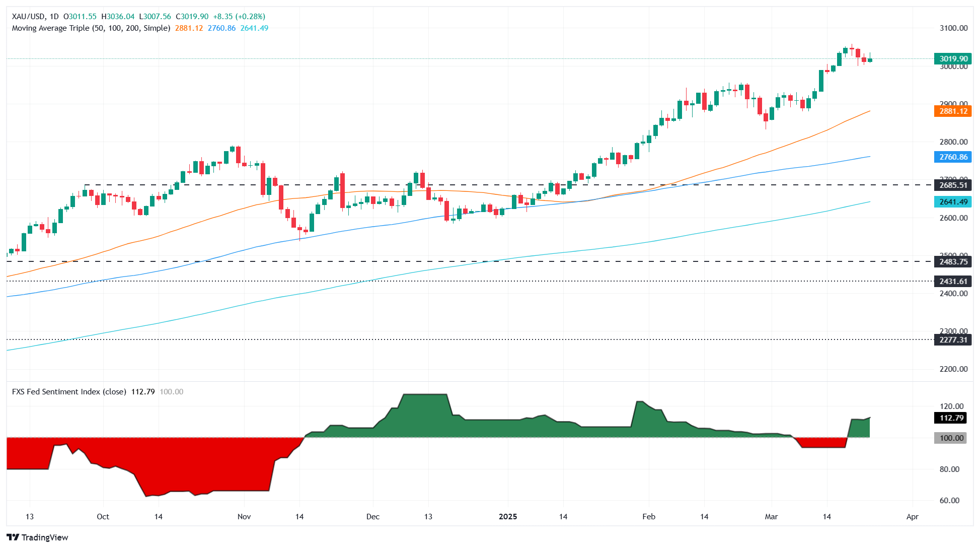
Task: Open the Moving Average Triple indicator legend
Action: coord(91,28)
